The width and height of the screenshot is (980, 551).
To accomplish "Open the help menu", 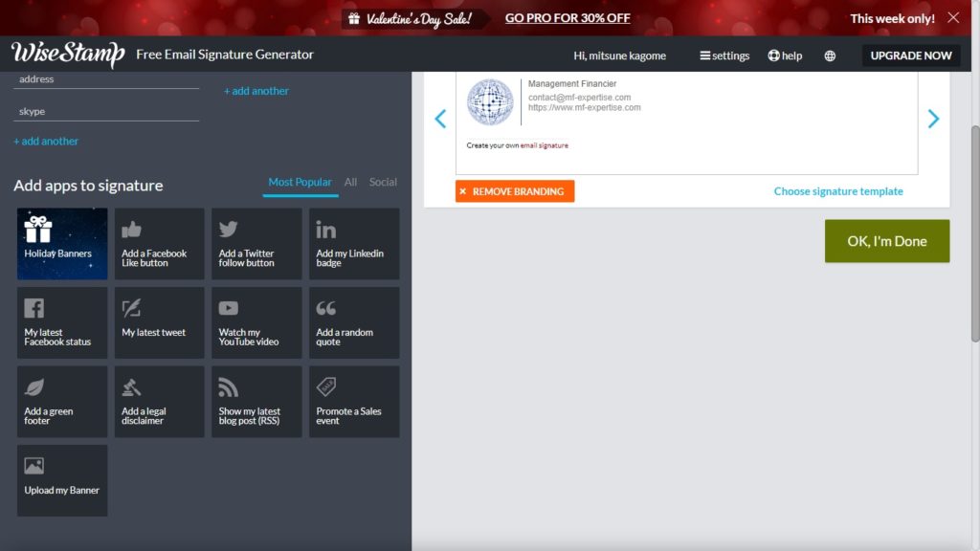I will [785, 55].
